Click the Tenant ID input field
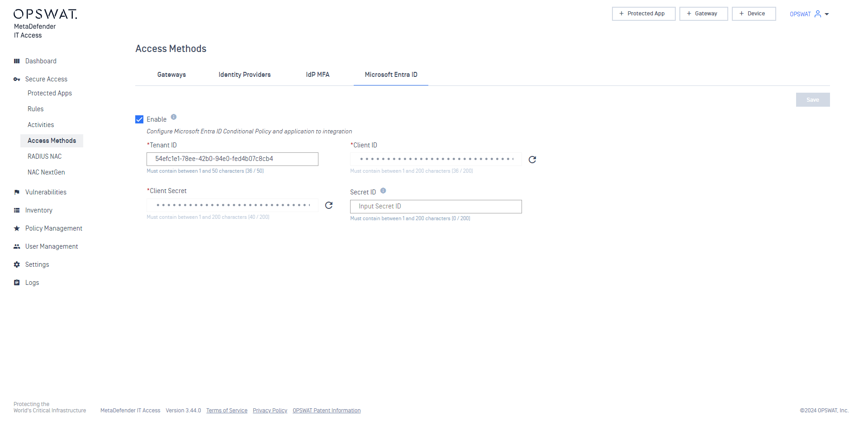This screenshot has width=868, height=425. [232, 159]
